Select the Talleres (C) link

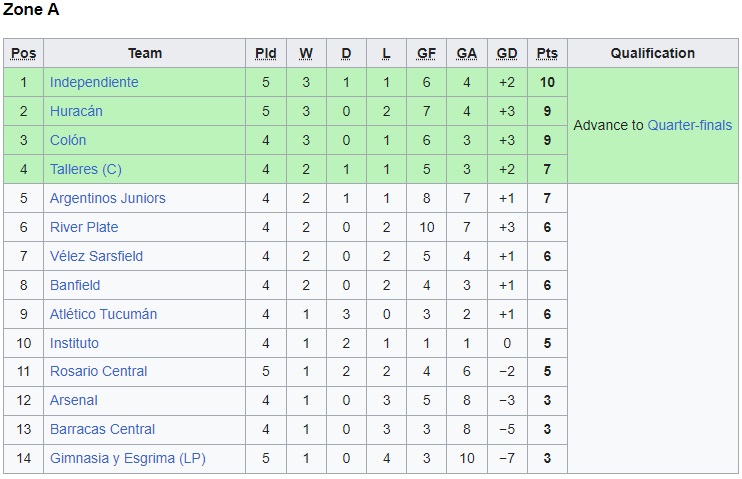click(x=85, y=169)
